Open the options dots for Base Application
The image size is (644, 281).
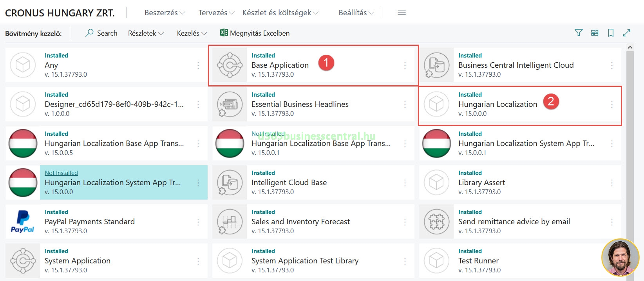click(x=405, y=65)
